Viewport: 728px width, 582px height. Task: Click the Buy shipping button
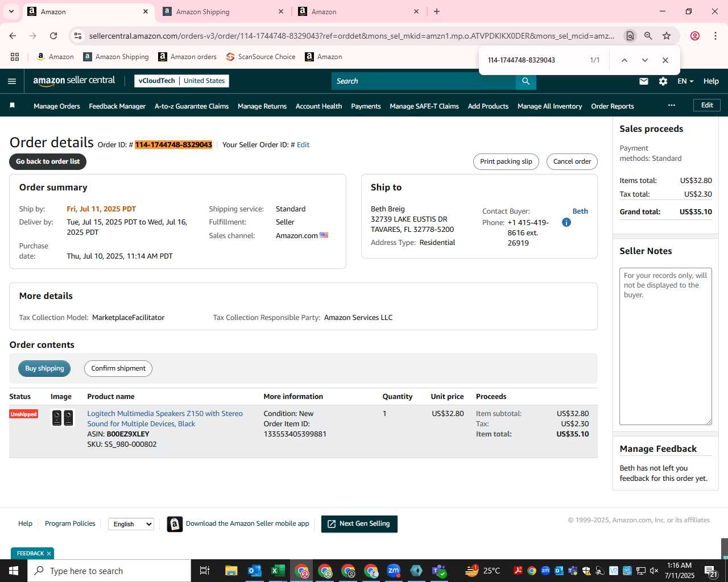click(x=44, y=368)
